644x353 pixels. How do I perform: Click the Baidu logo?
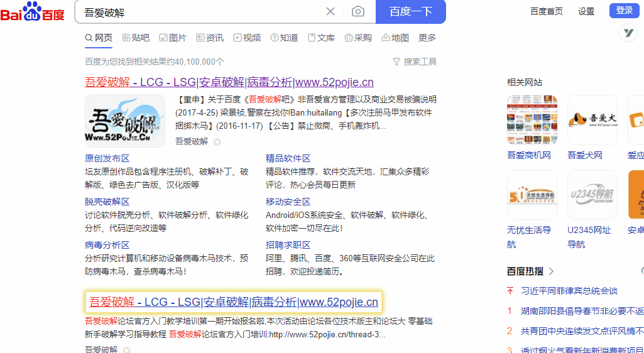point(33,12)
